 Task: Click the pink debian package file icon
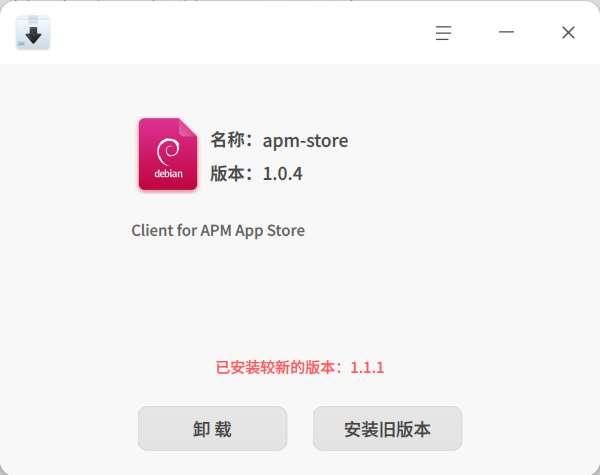168,154
